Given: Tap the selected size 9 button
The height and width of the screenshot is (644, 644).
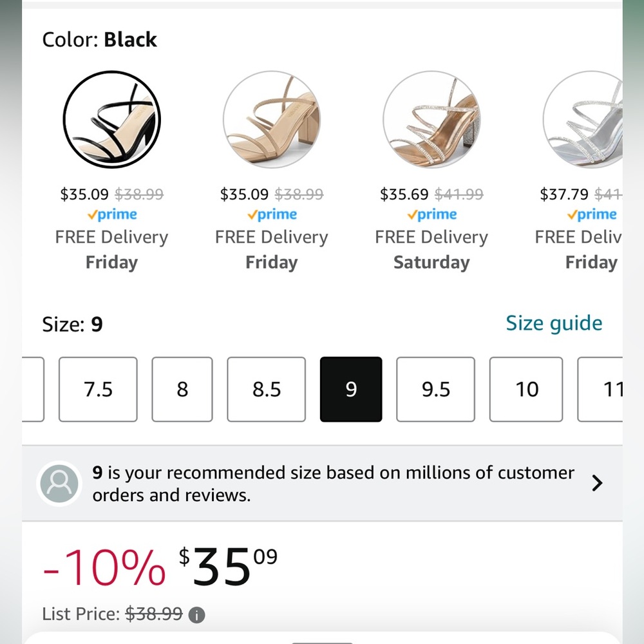Looking at the screenshot, I should pos(351,390).
